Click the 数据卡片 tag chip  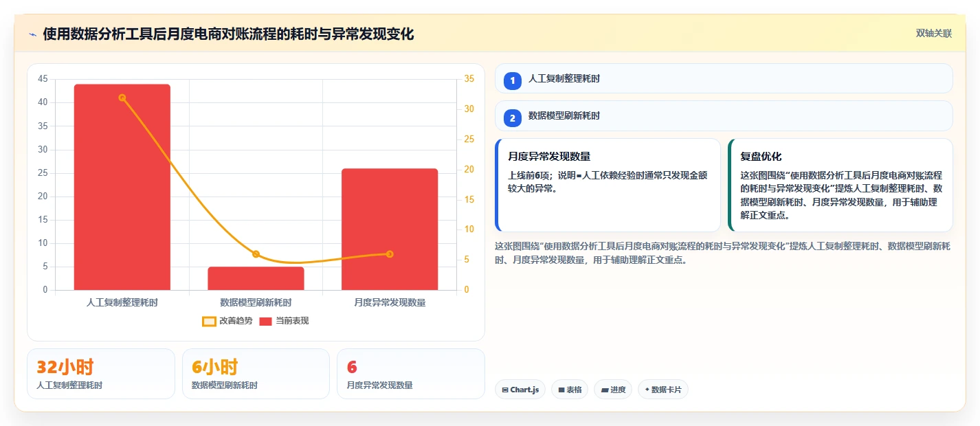click(663, 390)
